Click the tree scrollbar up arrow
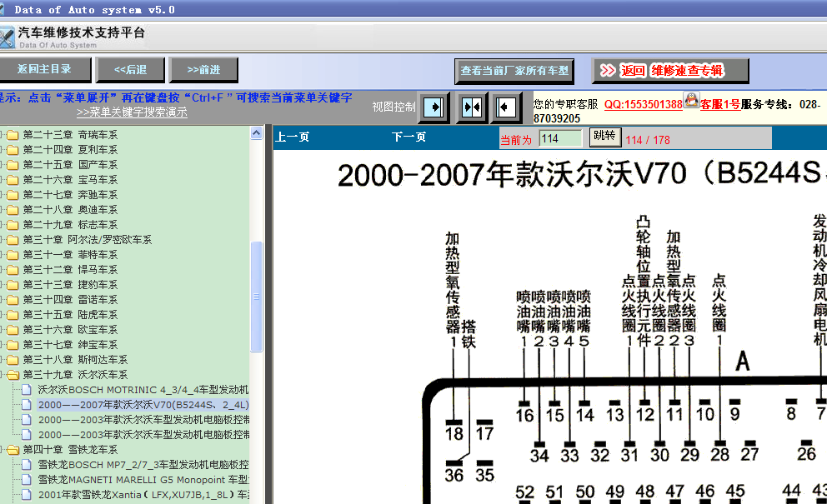The image size is (827, 504). pyautogui.click(x=256, y=132)
